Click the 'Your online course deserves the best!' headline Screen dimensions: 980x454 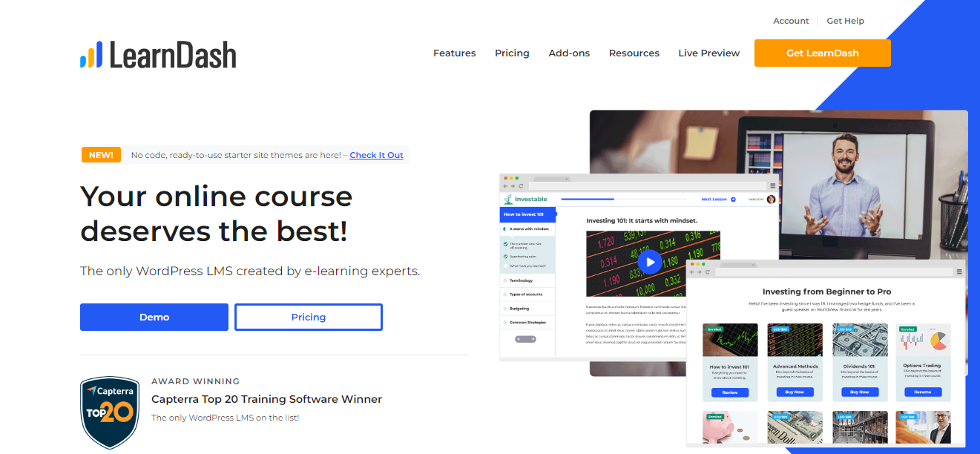pos(217,214)
